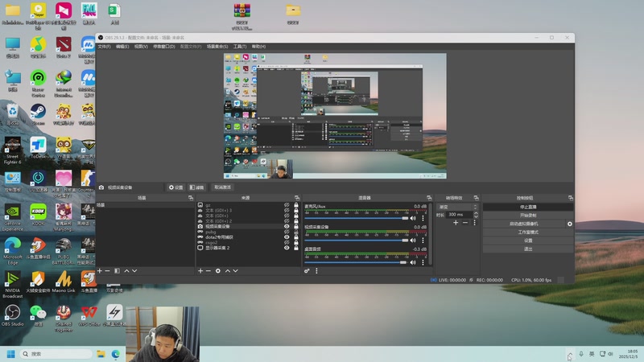Viewport: 644px width, 362px height.
Task: Open mixer panel three-dot menu at bottom
Action: tap(316, 271)
